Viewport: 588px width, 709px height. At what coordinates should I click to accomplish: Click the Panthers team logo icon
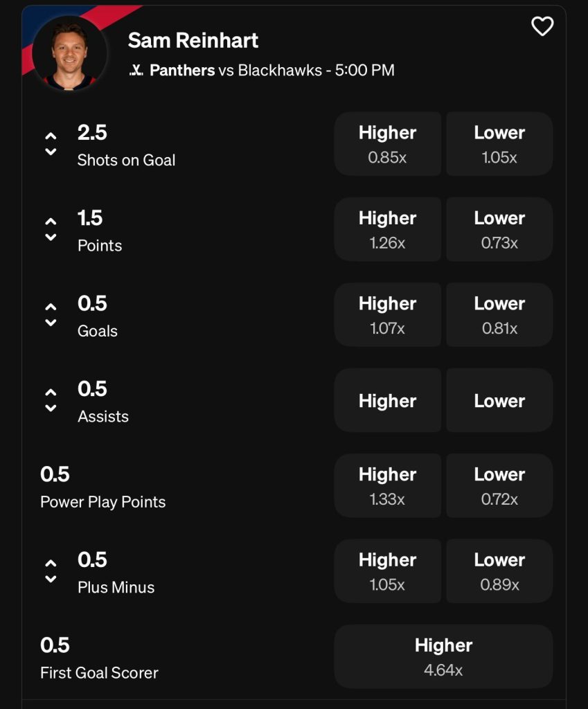(x=136, y=71)
